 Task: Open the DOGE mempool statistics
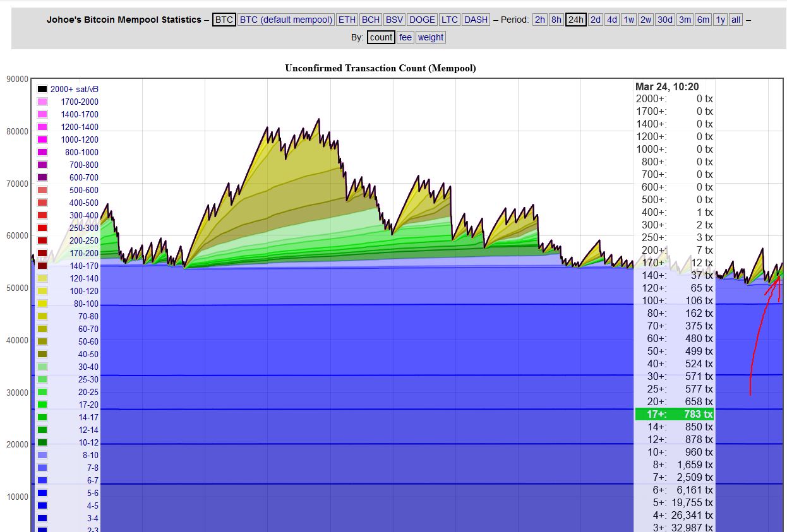point(422,20)
